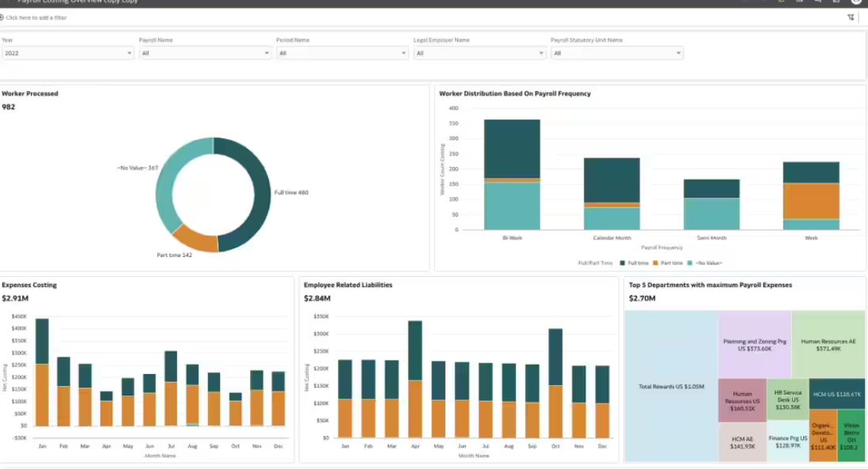Open the user profile avatar
The width and height of the screenshot is (868, 469).
click(856, 3)
